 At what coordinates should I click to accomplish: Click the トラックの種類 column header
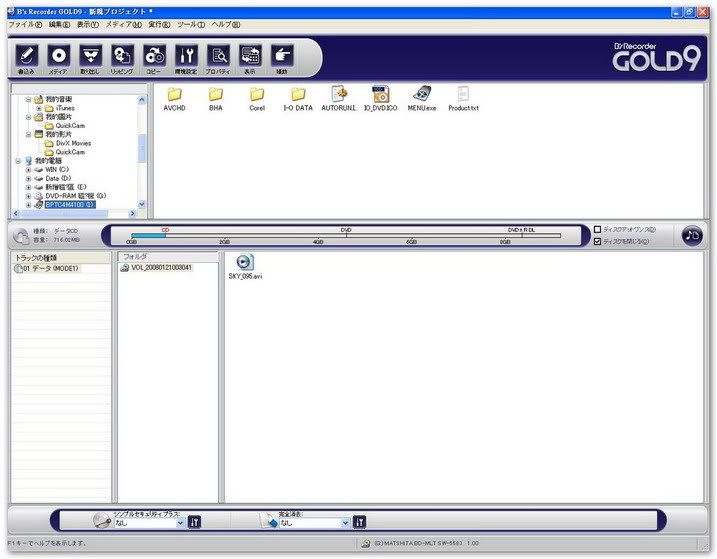coord(60,258)
